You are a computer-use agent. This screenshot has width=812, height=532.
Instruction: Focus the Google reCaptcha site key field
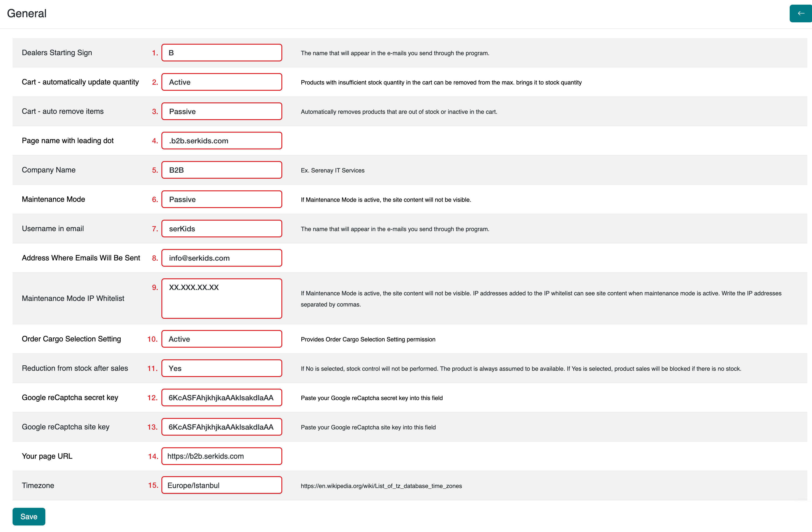tap(221, 427)
